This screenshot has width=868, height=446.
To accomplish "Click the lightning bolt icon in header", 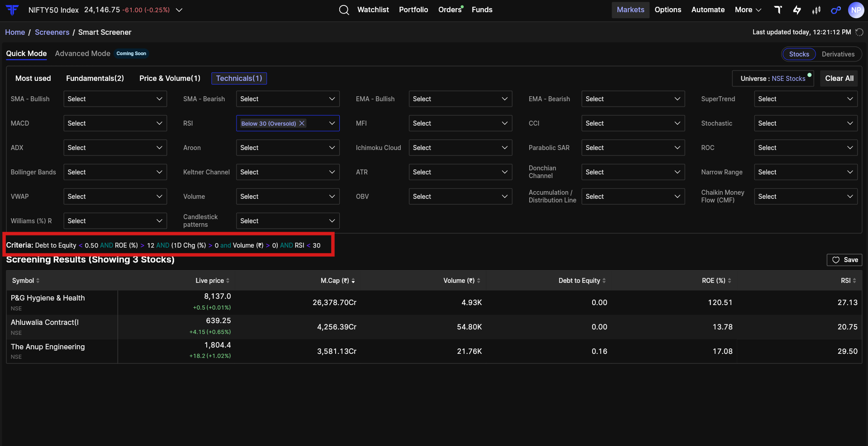I will click(797, 10).
